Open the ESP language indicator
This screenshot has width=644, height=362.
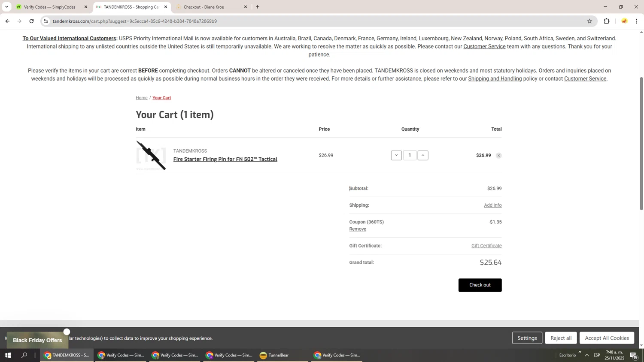click(x=597, y=355)
